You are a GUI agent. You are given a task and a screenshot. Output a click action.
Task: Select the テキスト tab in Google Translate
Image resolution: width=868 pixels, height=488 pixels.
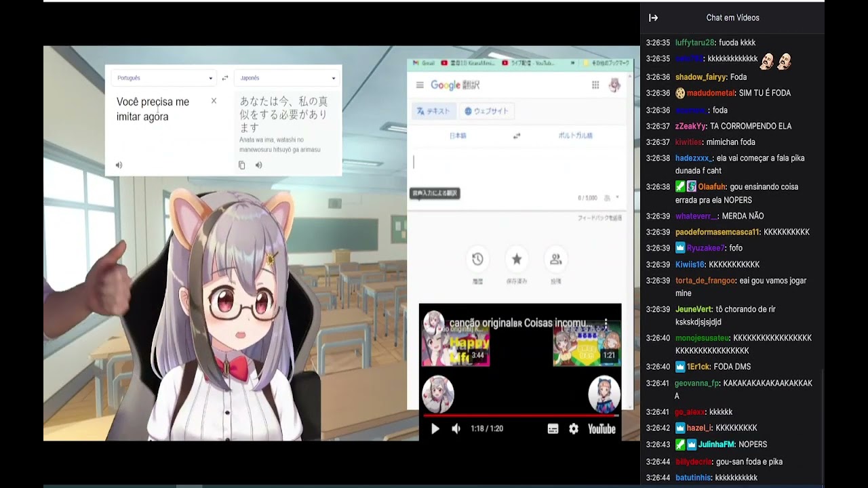coord(433,111)
